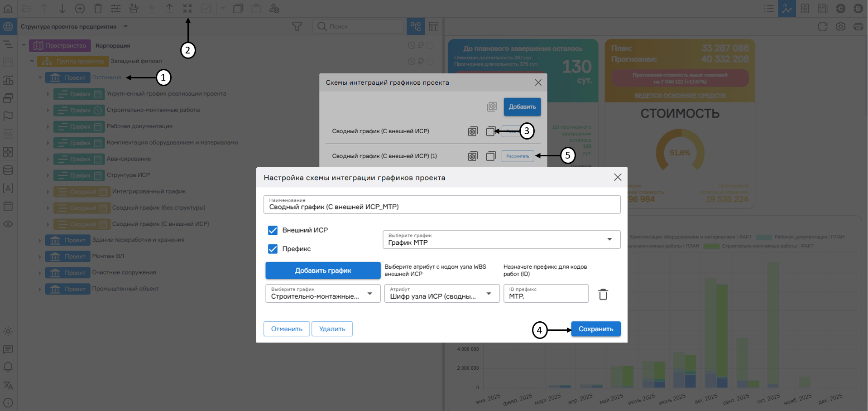This screenshot has height=411, width=868.
Task: Click the trash icon beside the ID prefix field
Action: click(x=603, y=295)
